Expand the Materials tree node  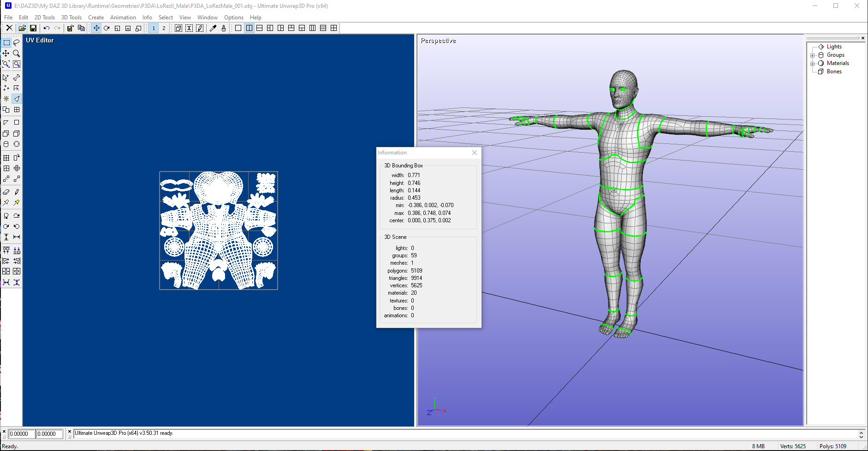coord(813,64)
